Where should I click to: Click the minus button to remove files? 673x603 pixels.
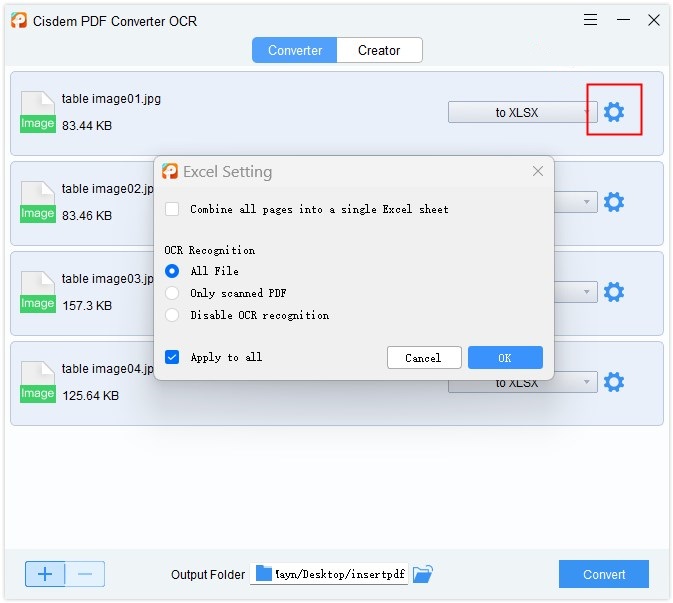pyautogui.click(x=85, y=574)
